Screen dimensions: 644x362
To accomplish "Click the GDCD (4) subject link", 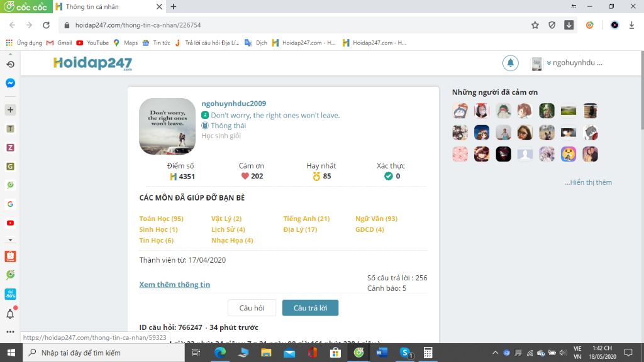I will (x=370, y=229).
